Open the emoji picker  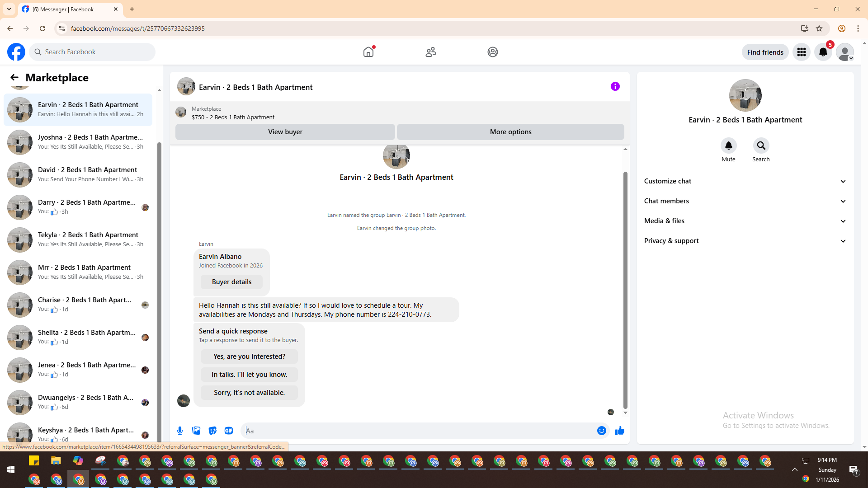(x=601, y=431)
